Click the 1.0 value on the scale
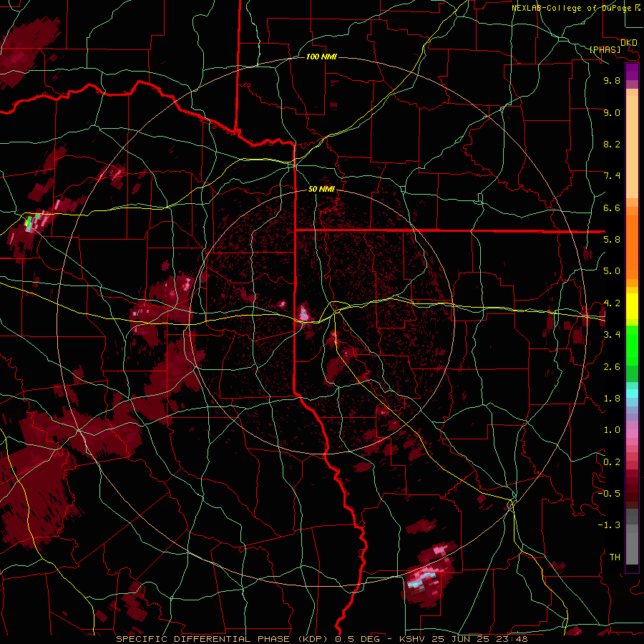This screenshot has height=644, width=644. coord(612,430)
